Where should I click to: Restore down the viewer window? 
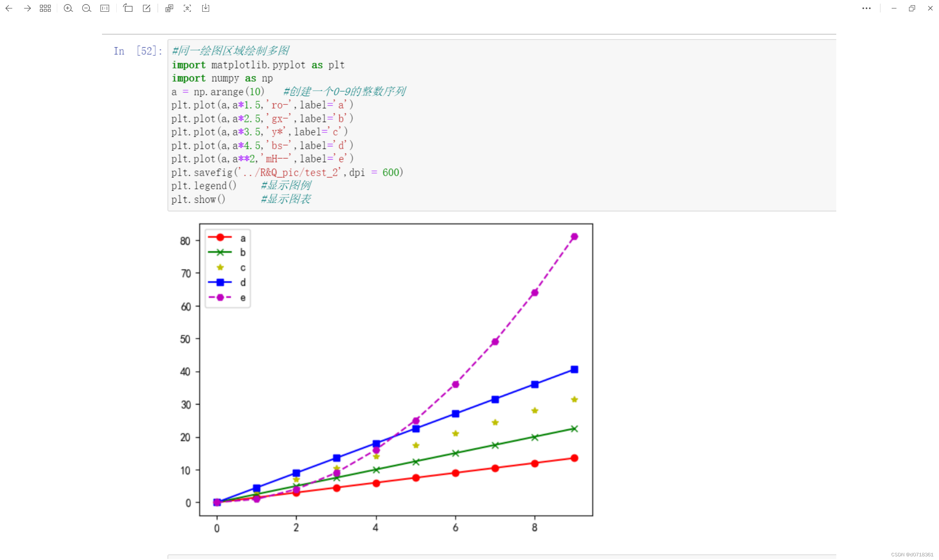click(912, 8)
